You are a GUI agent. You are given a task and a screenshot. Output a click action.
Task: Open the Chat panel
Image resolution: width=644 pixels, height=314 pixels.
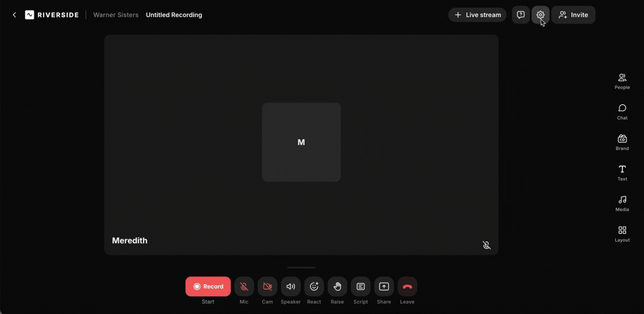(622, 112)
